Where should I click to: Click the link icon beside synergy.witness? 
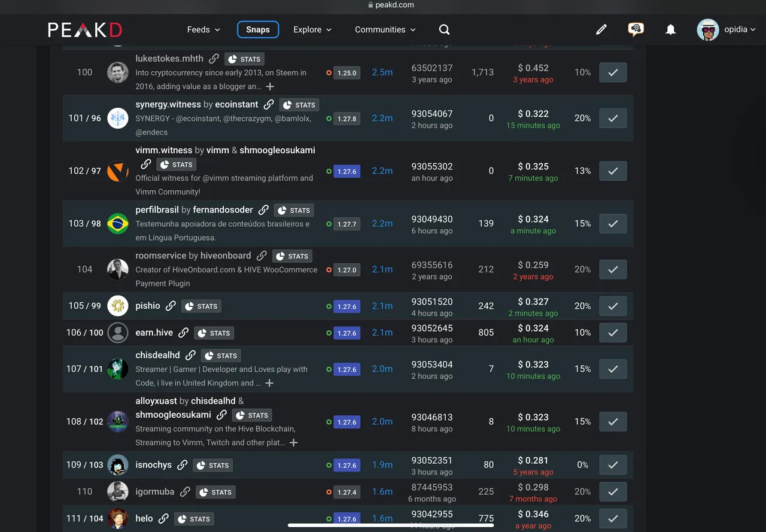pyautogui.click(x=269, y=104)
